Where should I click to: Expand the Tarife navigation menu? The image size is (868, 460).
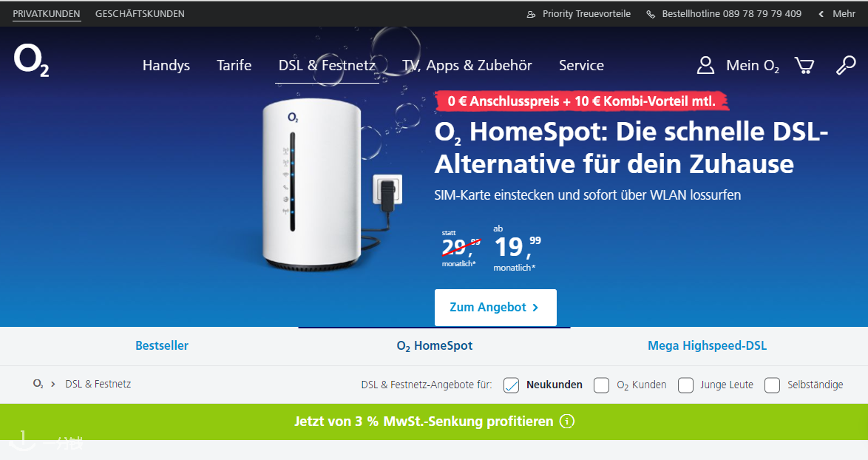click(x=234, y=65)
